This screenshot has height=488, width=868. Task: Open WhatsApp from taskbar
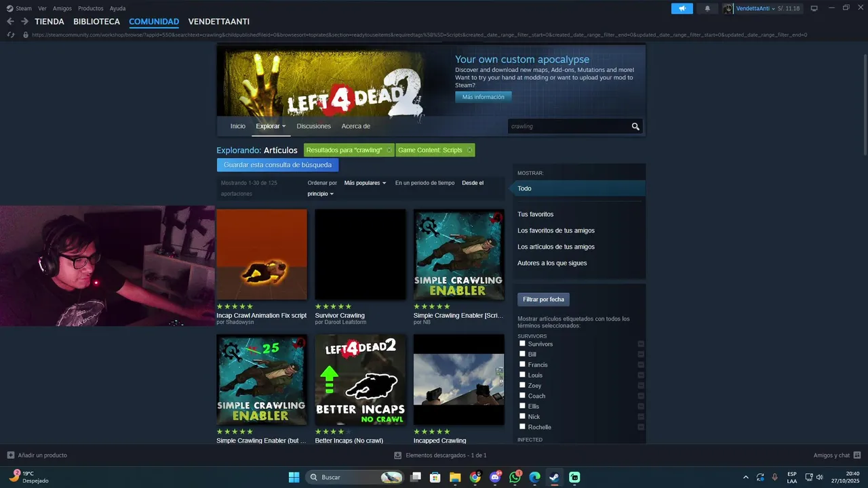point(515,477)
